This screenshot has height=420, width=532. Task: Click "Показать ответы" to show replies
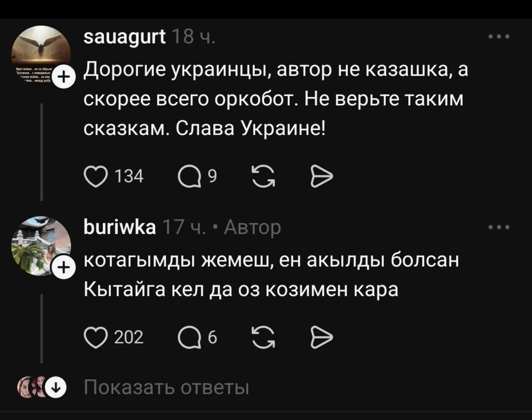(166, 388)
